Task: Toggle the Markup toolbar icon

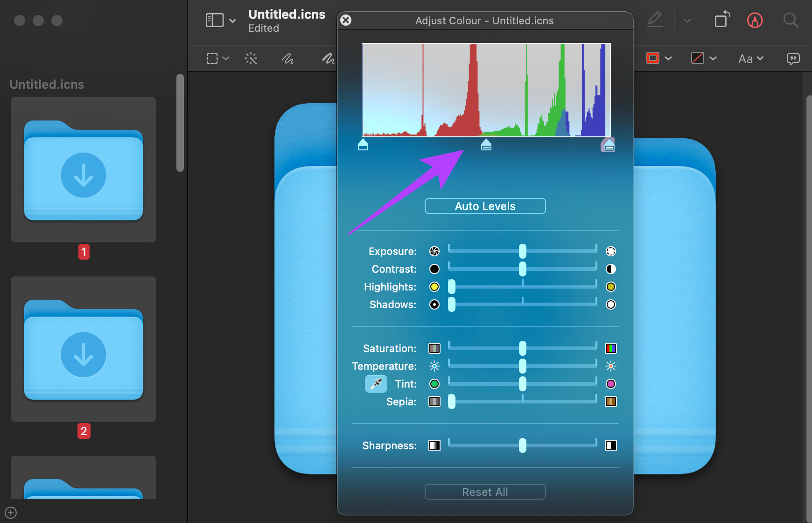Action: [755, 20]
